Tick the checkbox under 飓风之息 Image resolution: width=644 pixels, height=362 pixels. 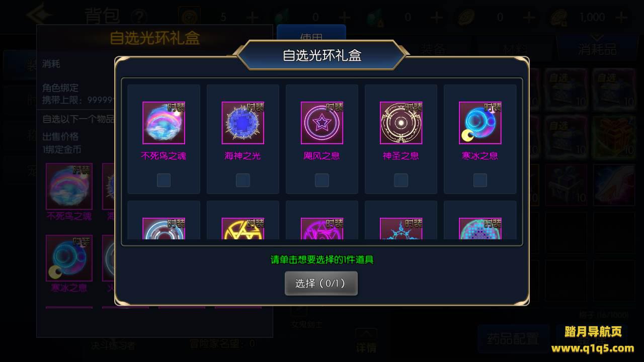click(321, 180)
